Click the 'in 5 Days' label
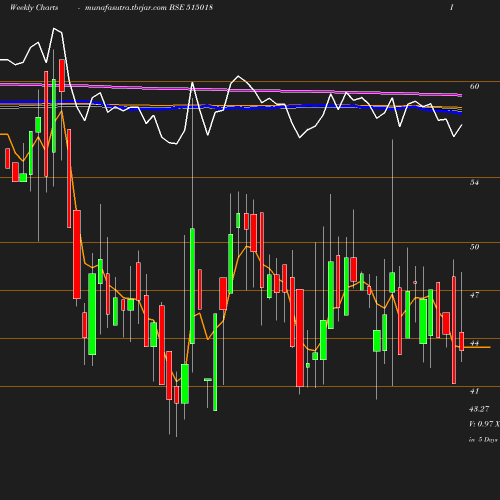500x500 pixels. 483,440
